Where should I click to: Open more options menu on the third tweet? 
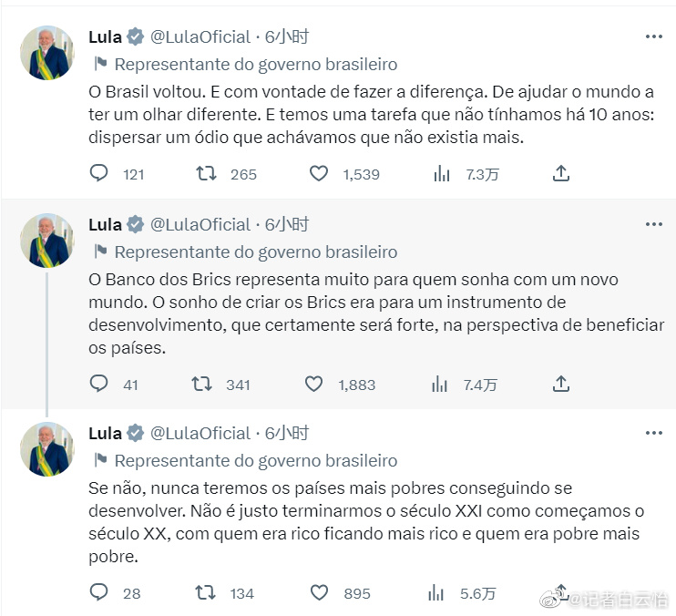(x=653, y=433)
